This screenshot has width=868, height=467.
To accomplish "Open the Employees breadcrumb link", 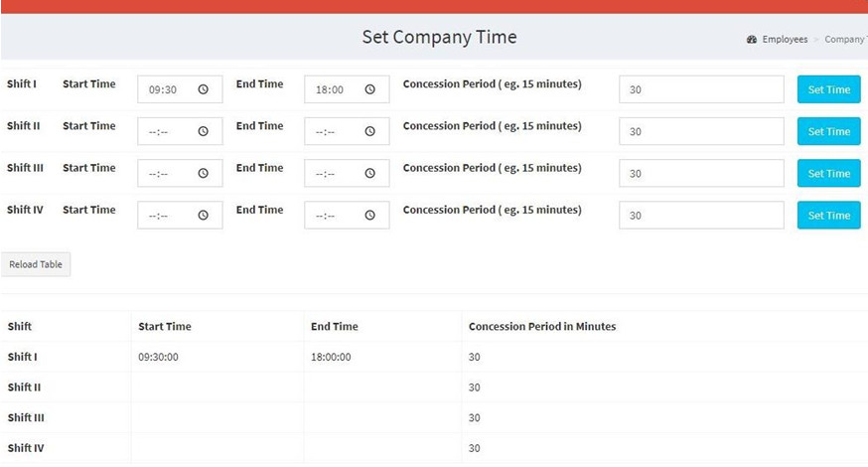I will point(785,40).
